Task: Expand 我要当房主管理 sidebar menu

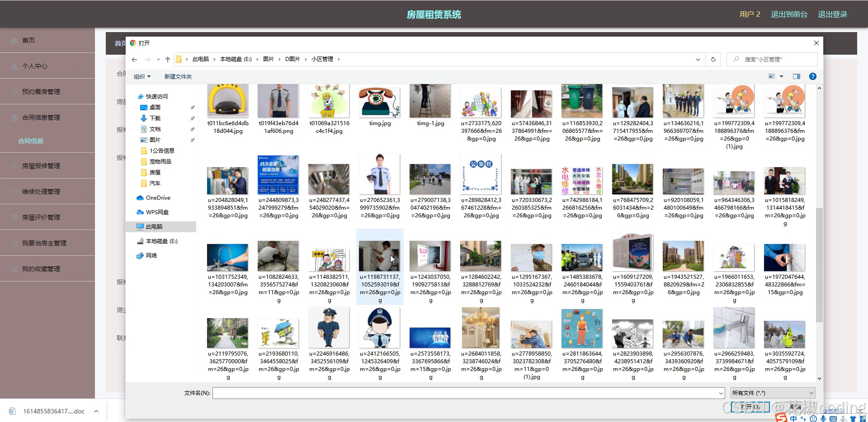Action: tap(47, 243)
